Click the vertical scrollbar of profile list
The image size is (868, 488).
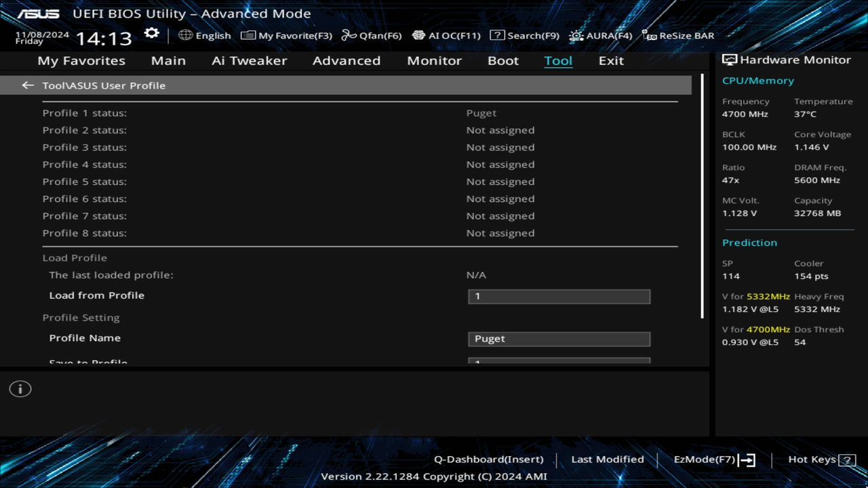pos(702,197)
